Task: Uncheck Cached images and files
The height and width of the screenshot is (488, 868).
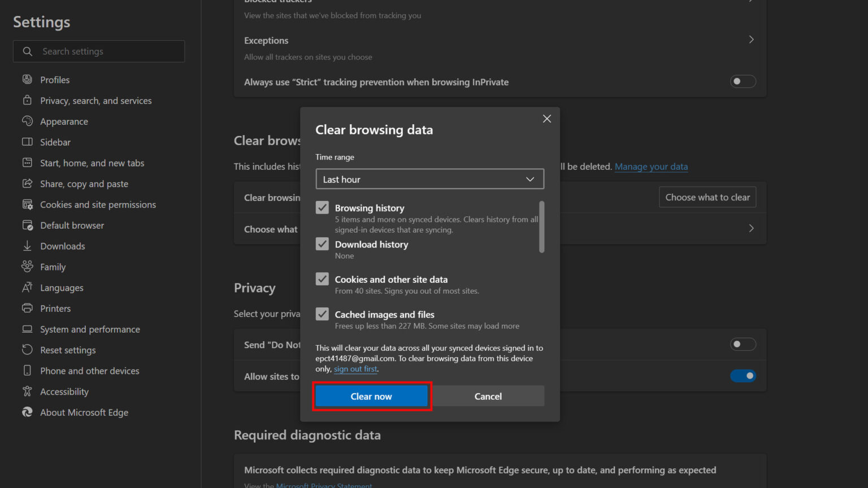Action: [x=322, y=313]
